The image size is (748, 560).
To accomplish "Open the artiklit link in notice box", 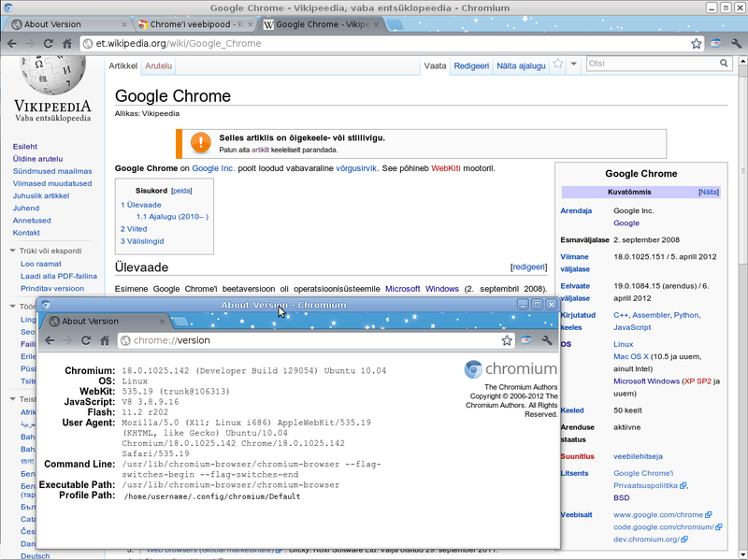I will [x=260, y=150].
